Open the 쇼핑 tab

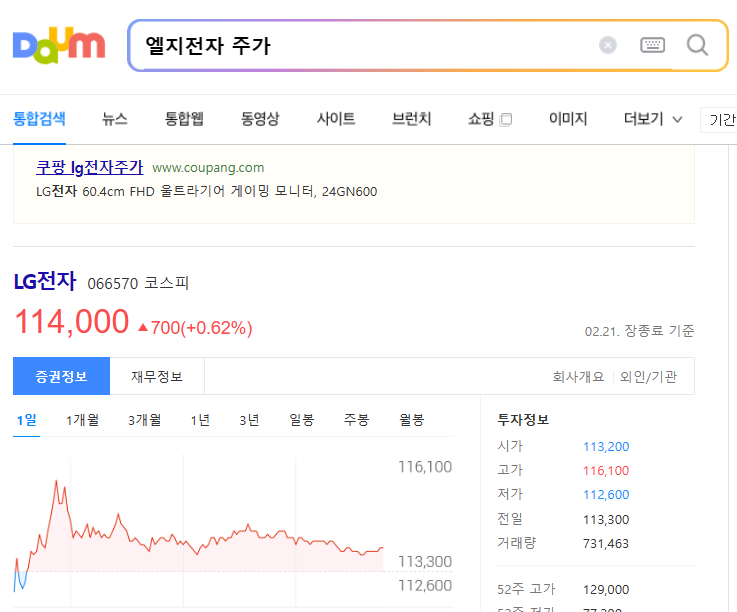tap(481, 118)
